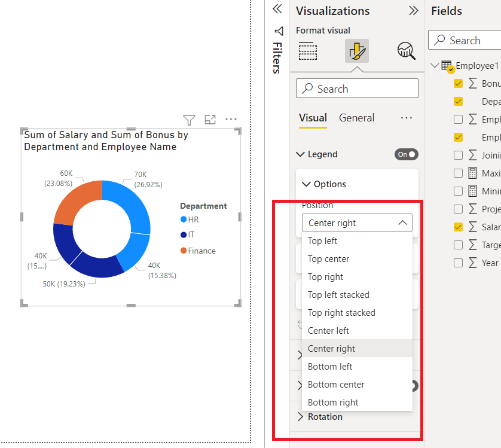Click IT dark blue legend marker

pos(184,234)
